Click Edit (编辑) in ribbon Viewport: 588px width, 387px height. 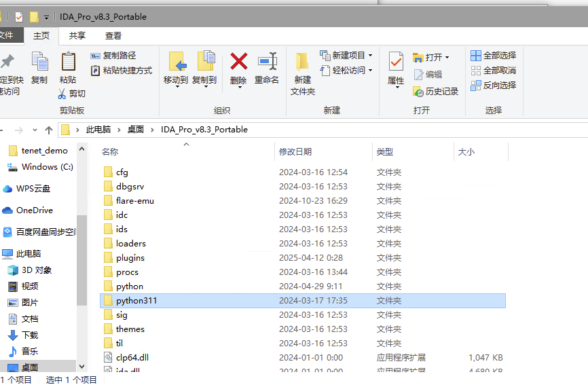428,75
